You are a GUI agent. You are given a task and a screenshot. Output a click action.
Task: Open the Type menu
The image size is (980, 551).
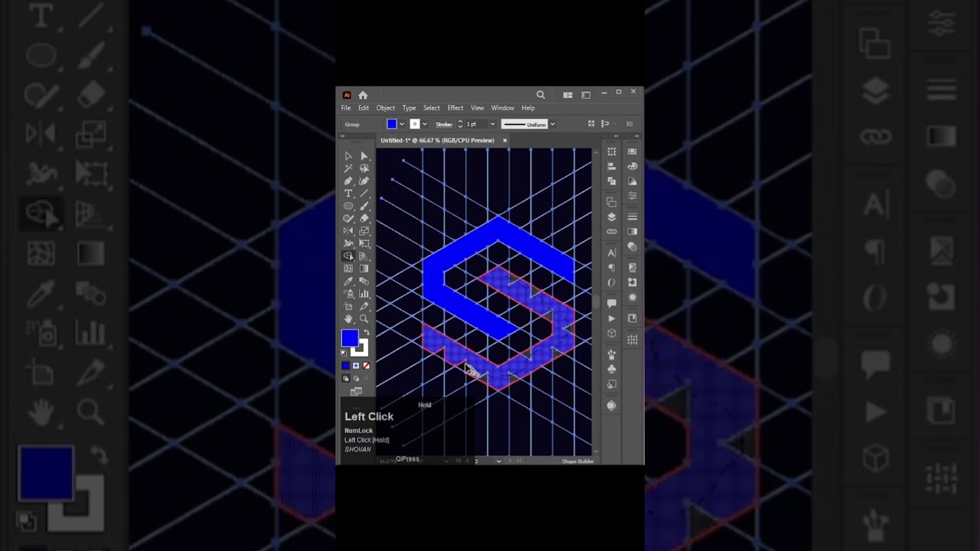coord(410,108)
